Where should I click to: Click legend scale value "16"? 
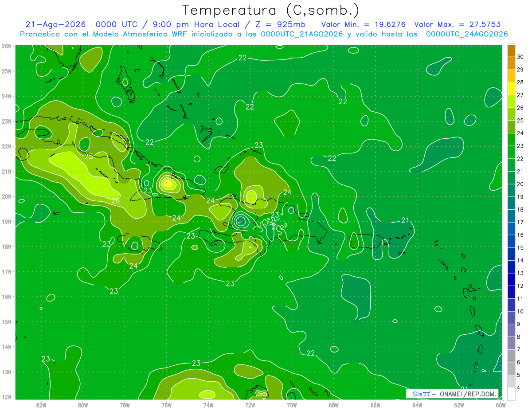(520, 235)
